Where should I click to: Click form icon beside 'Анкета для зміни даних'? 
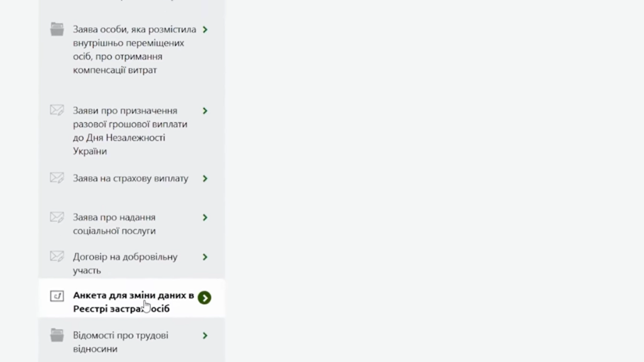(x=57, y=295)
